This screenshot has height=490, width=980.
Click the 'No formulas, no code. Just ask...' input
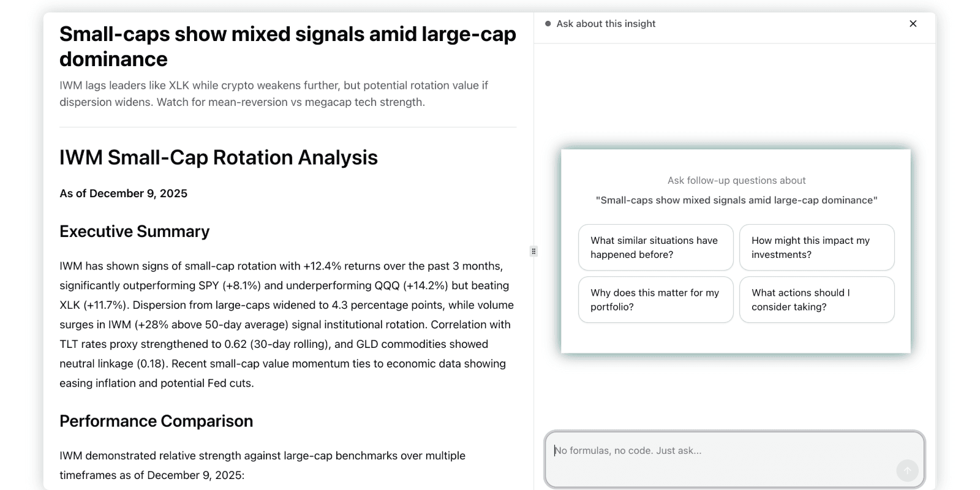pyautogui.click(x=704, y=450)
